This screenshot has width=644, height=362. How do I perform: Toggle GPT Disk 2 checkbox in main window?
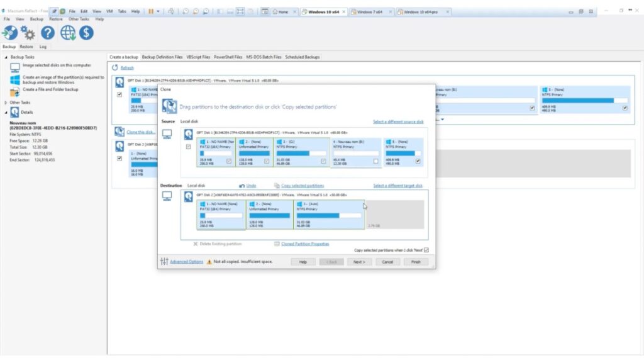(x=119, y=159)
